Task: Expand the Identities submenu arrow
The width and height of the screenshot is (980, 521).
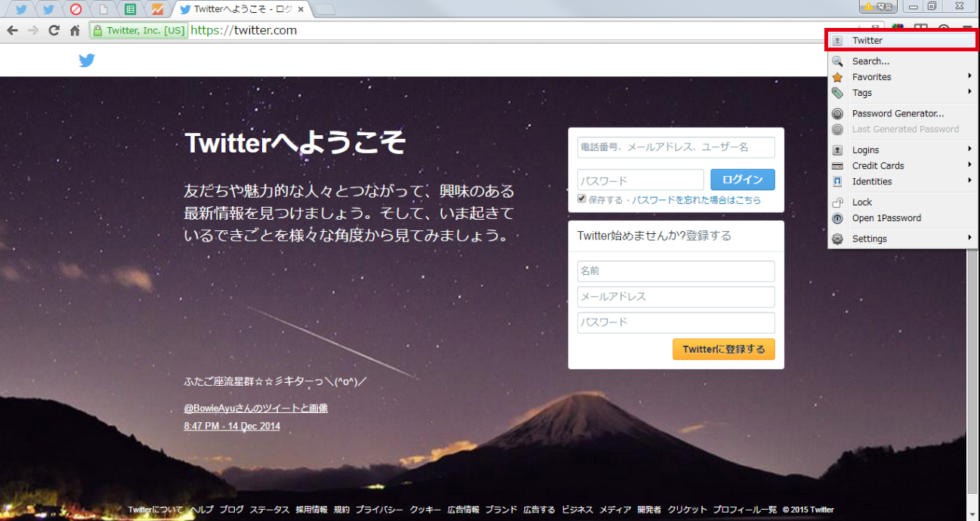Action: 969,181
